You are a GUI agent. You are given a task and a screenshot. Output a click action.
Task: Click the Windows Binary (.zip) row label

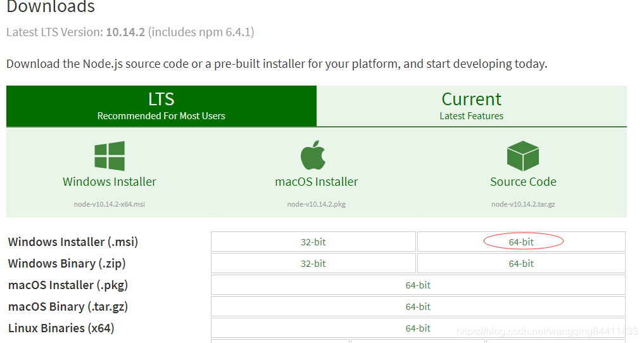pos(66,264)
